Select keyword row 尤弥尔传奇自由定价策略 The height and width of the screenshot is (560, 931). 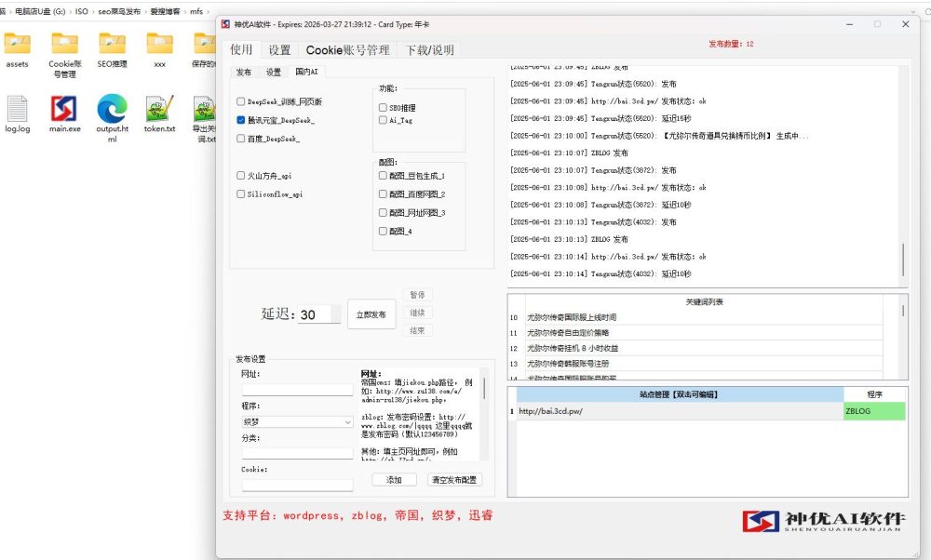click(705, 333)
